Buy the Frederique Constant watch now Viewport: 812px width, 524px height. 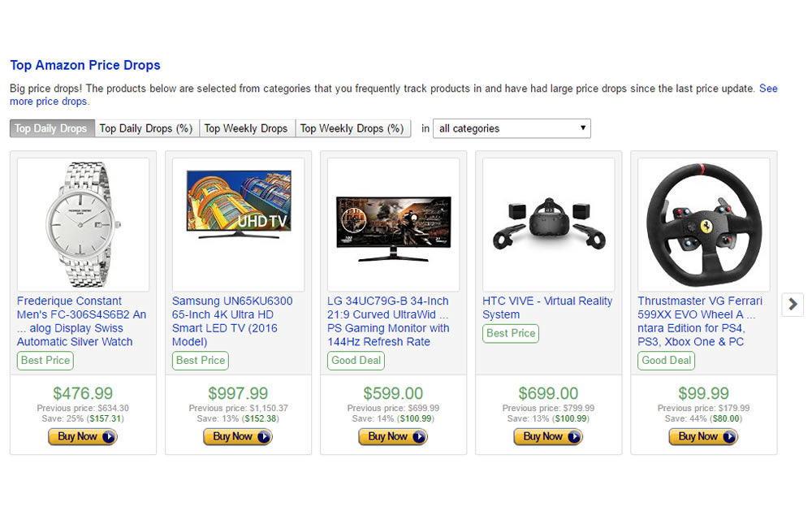pos(83,437)
